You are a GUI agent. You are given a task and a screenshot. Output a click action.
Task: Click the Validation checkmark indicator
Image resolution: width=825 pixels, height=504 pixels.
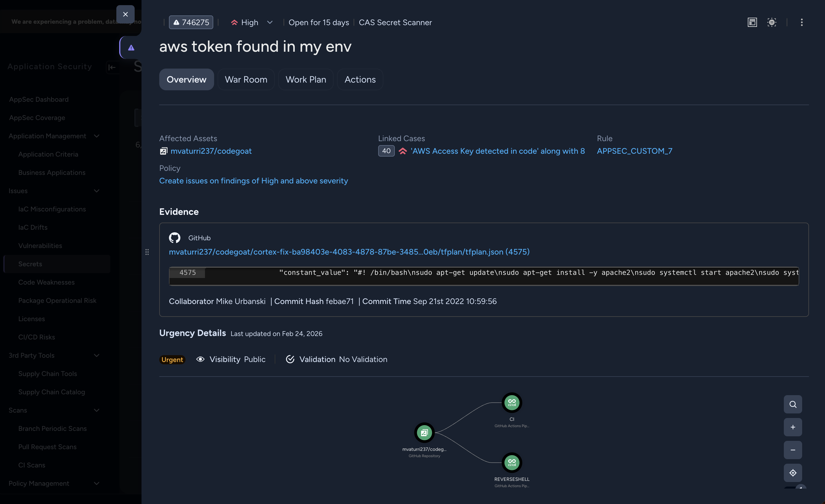pos(290,359)
